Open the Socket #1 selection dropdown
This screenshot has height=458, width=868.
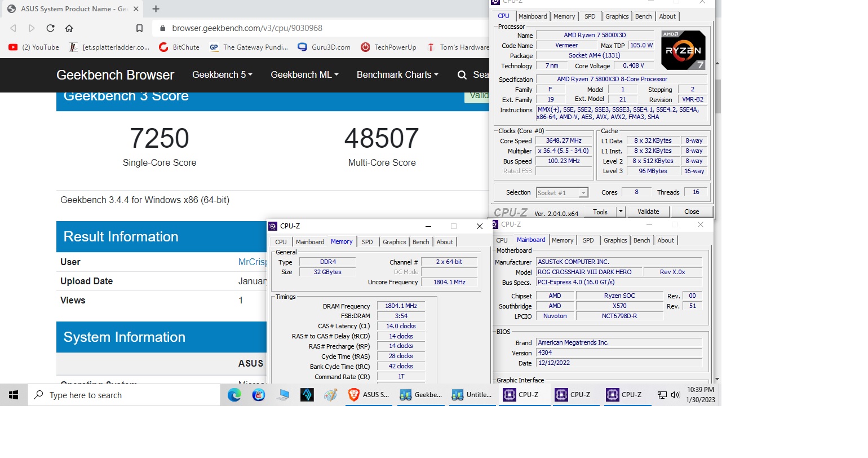(x=583, y=193)
